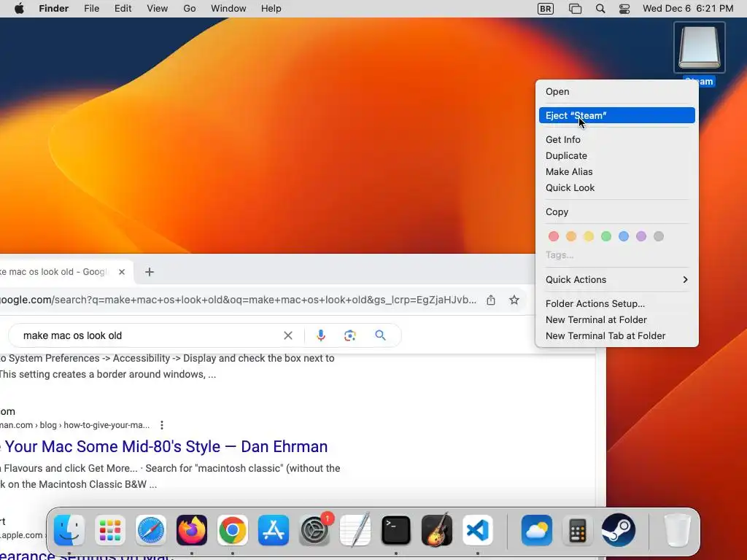Select the Steam disk on desktop
The height and width of the screenshot is (560, 747).
pos(700,47)
